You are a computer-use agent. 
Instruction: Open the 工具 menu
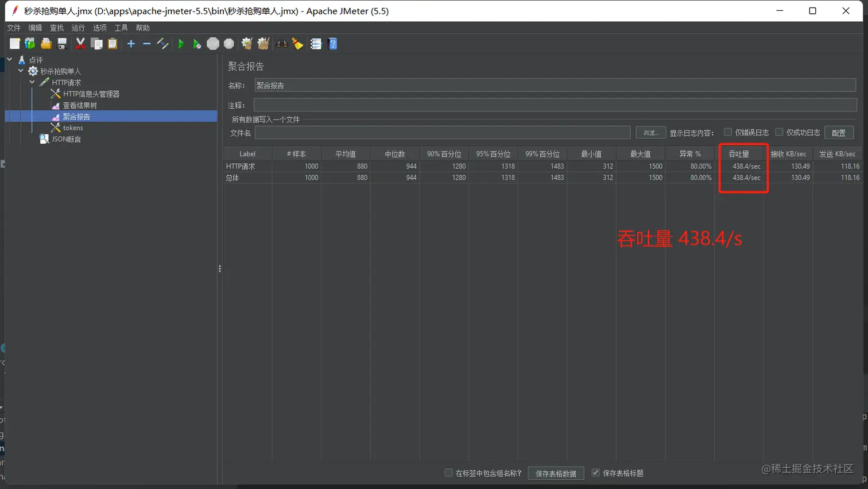121,28
